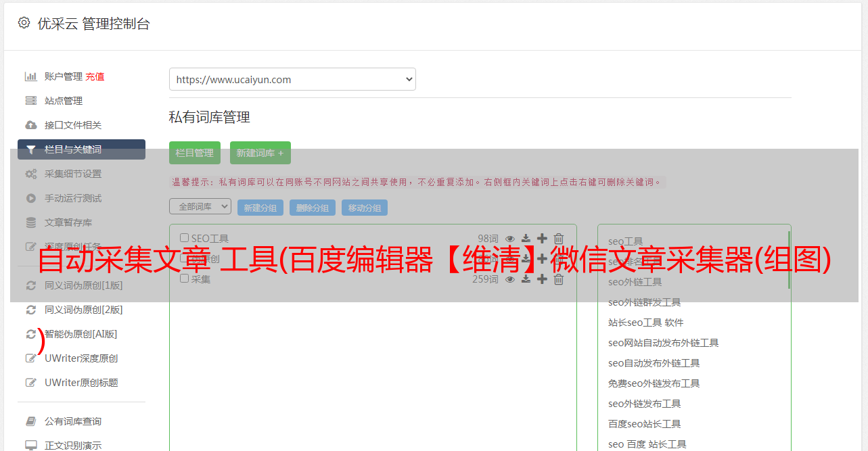Select keyword seo 百度 站长工具

tap(647, 444)
